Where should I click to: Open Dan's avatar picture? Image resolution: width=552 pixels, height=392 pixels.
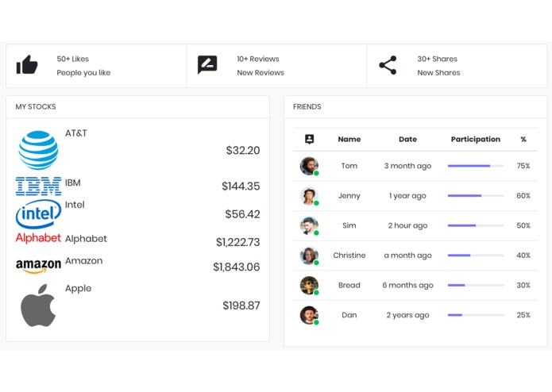coord(310,315)
